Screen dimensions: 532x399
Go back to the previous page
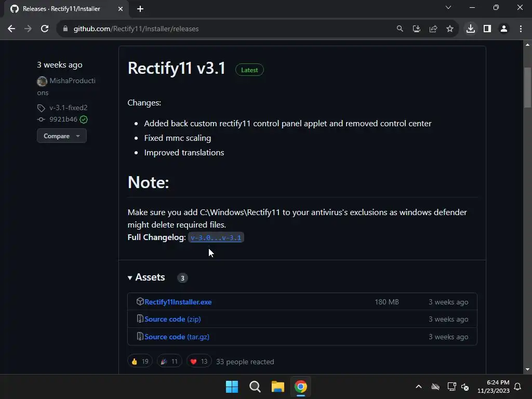click(11, 29)
